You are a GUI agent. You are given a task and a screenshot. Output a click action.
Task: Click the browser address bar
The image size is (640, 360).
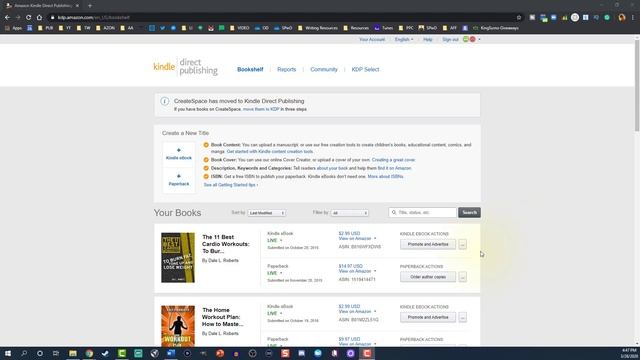(282, 18)
